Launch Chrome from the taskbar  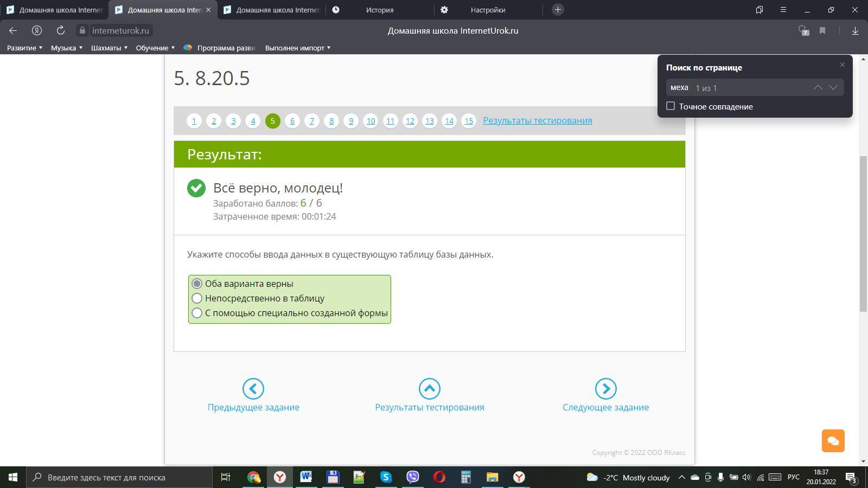pos(253,477)
